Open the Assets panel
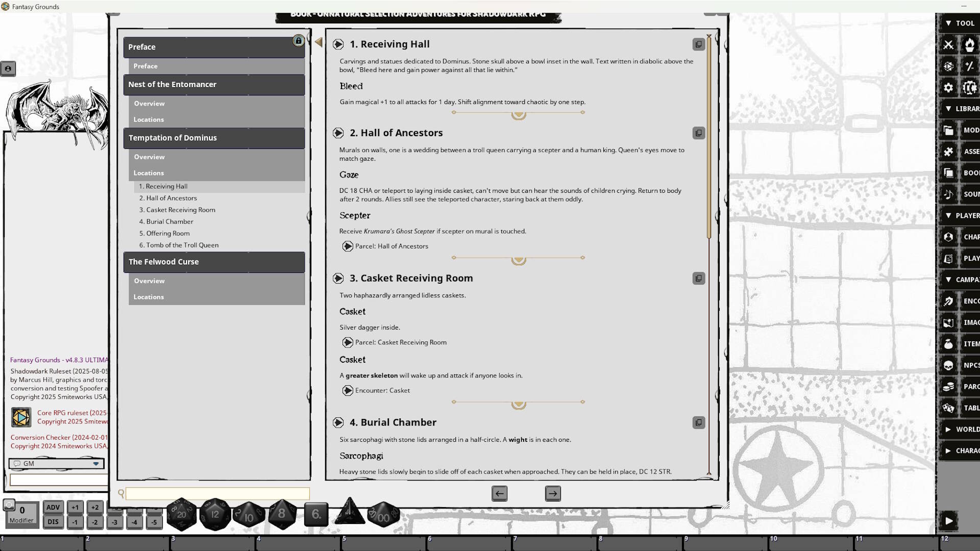The image size is (980, 551). (x=948, y=152)
